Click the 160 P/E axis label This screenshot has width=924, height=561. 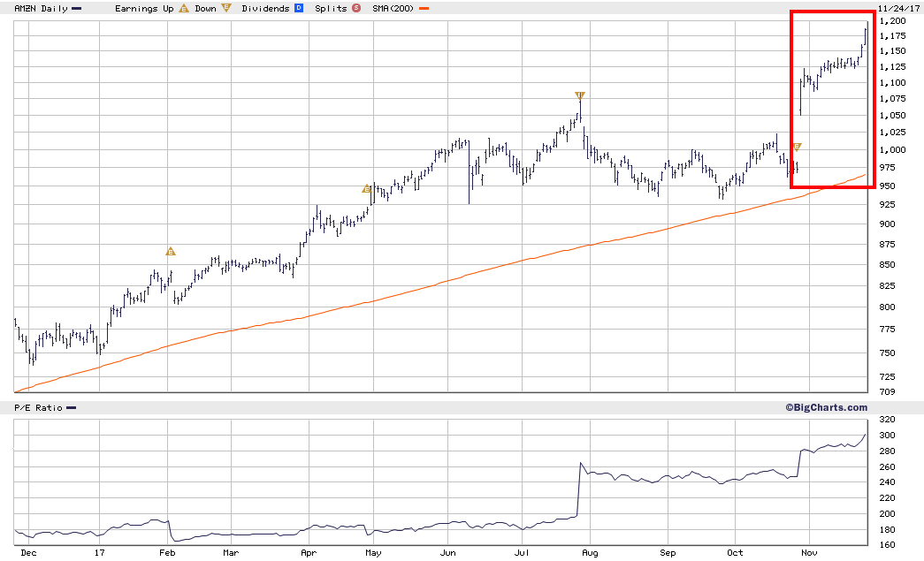(888, 545)
